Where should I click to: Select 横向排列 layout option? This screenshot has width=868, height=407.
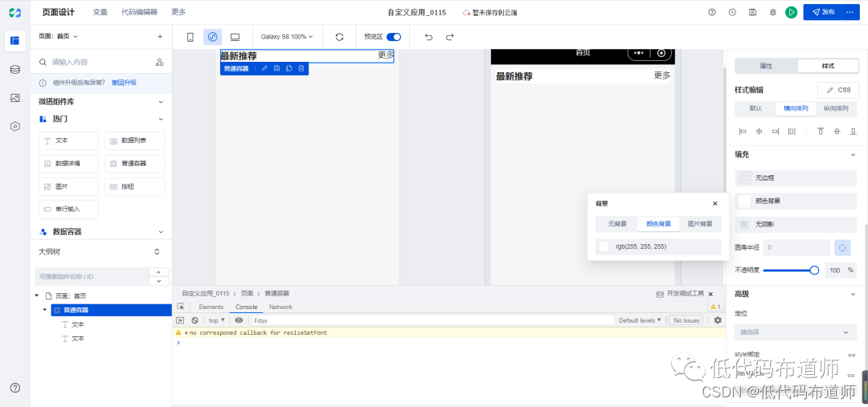pyautogui.click(x=796, y=108)
